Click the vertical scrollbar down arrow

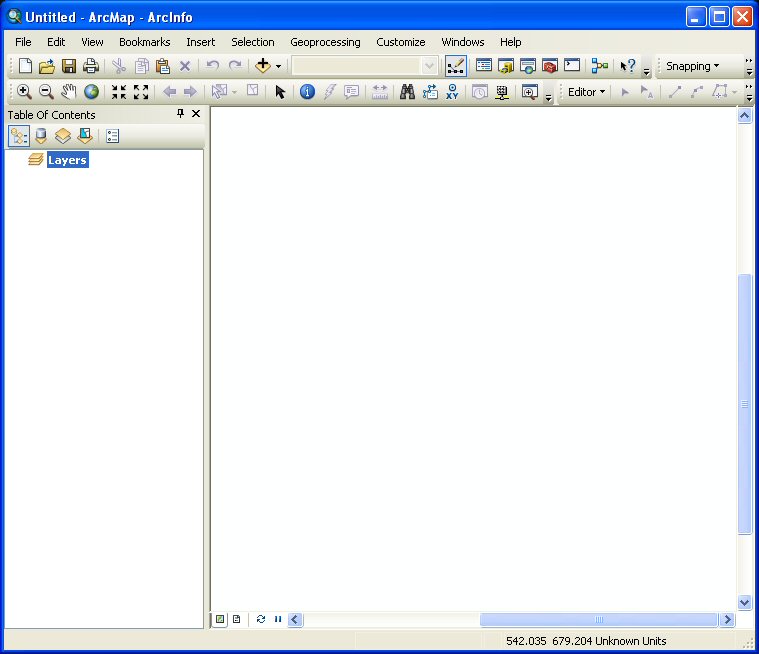tap(744, 603)
